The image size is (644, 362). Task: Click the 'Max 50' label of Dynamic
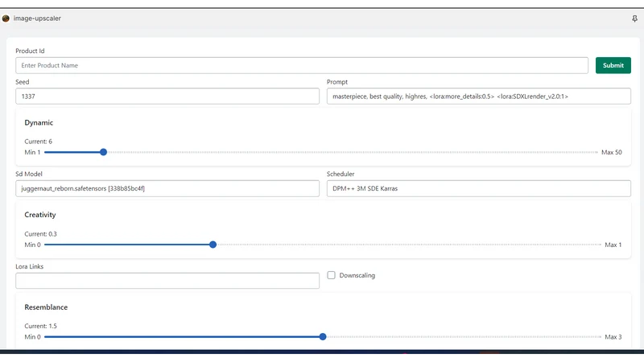612,152
